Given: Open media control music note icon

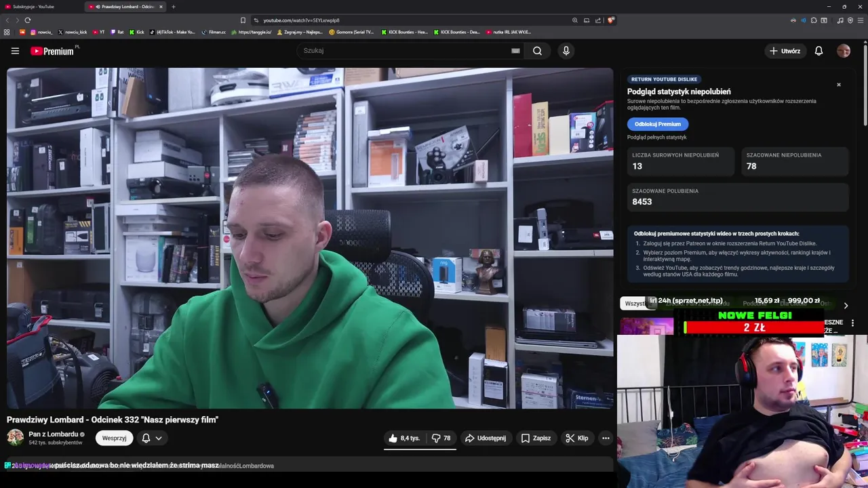Looking at the screenshot, I should (840, 20).
